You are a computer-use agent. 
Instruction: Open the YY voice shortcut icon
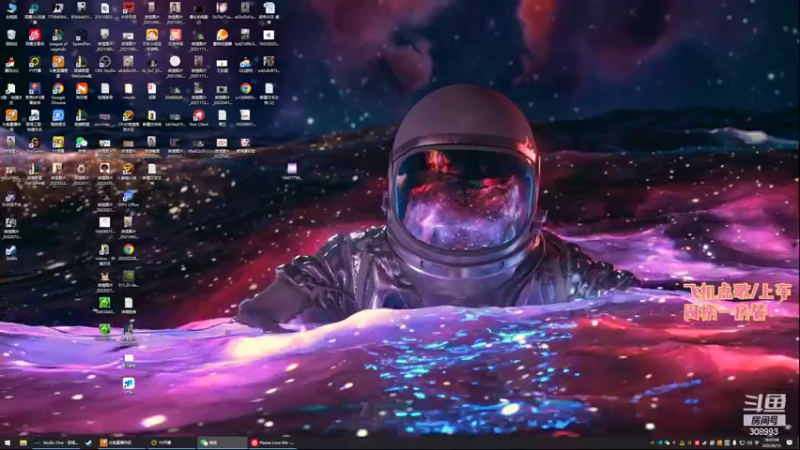coord(35,64)
